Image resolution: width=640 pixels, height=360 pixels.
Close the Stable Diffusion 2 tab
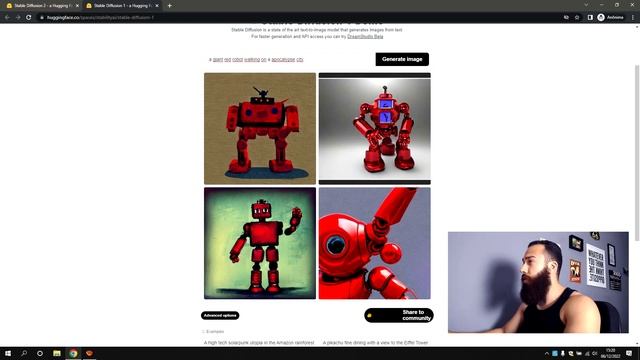pyautogui.click(x=77, y=6)
